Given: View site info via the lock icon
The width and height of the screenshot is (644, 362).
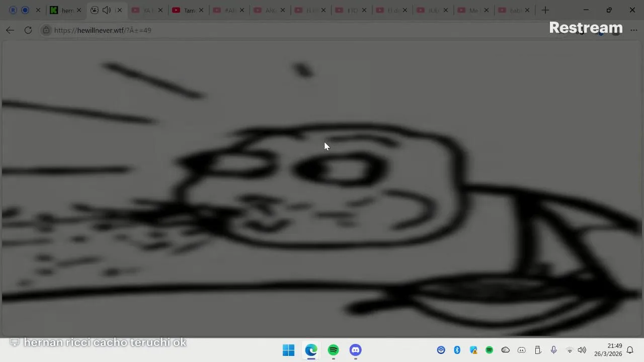Looking at the screenshot, I should pyautogui.click(x=46, y=30).
